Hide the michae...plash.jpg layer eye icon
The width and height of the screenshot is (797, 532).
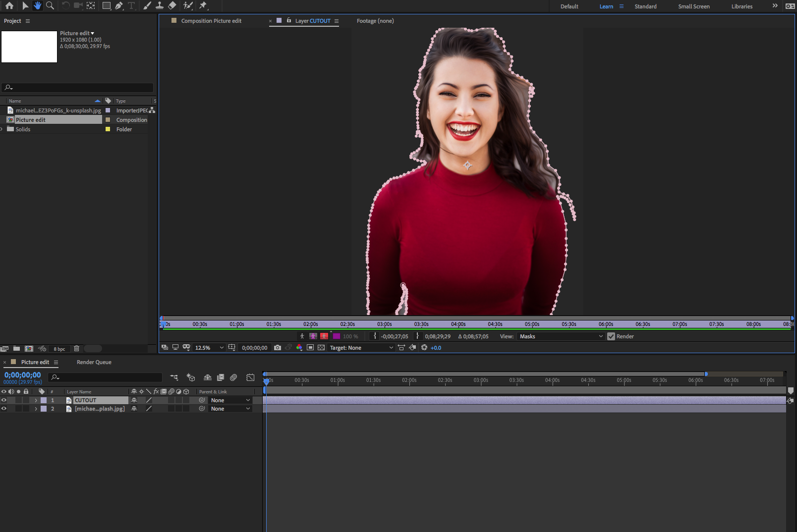tap(4, 409)
